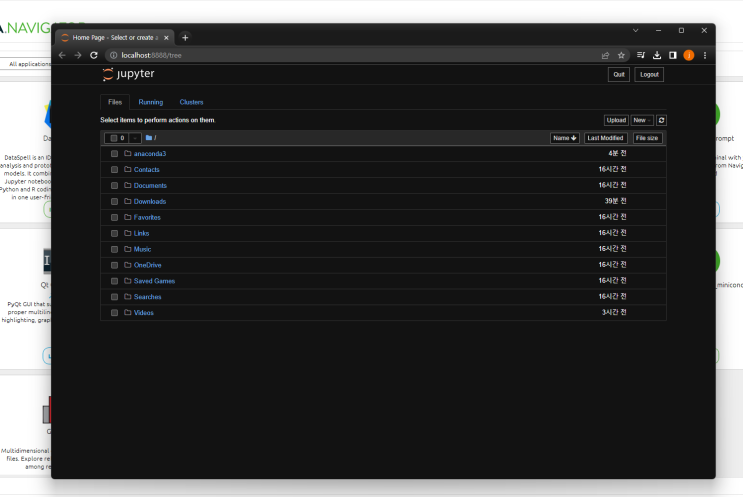Go forward in the browser

(78, 55)
